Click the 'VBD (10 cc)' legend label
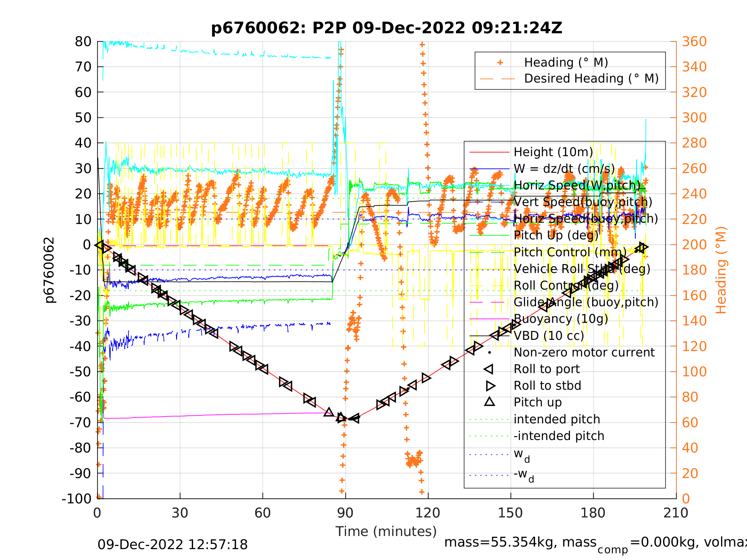 pos(549,336)
